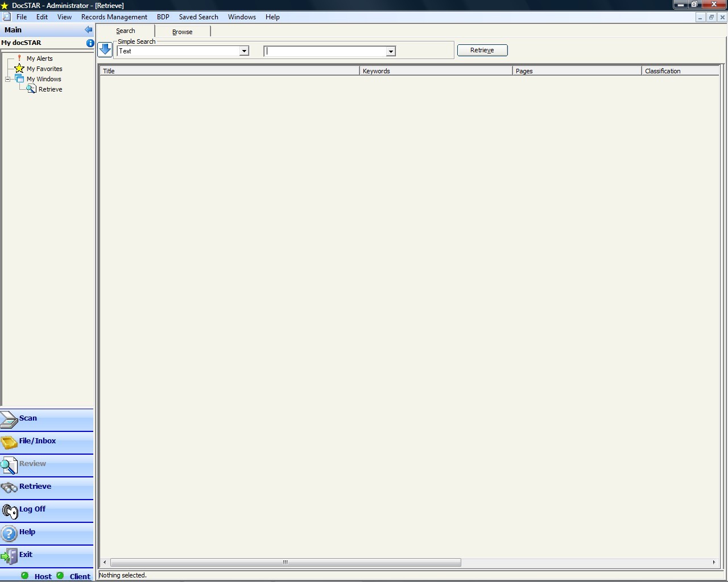The image size is (728, 582).
Task: Collapse the My Windows tree node
Action: click(8, 79)
